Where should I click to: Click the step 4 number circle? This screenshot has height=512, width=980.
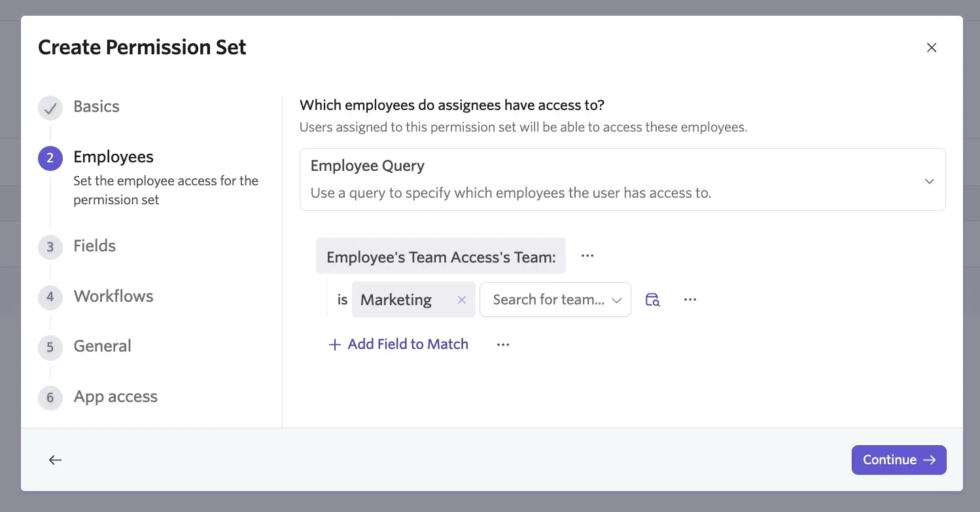[50, 297]
